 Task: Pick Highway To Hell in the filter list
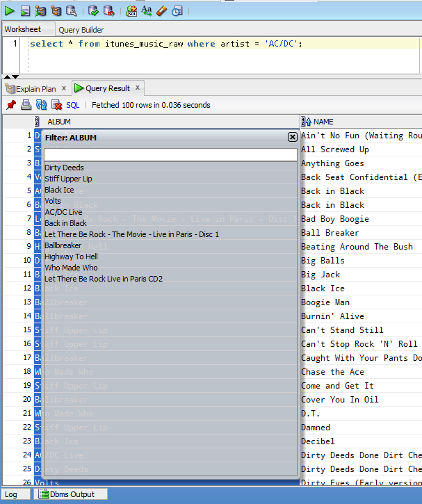(71, 257)
